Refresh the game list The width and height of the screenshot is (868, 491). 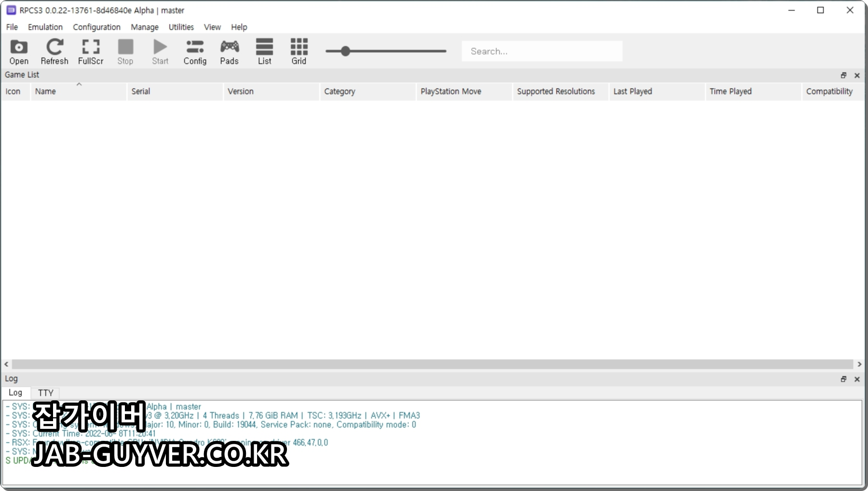pos(54,52)
